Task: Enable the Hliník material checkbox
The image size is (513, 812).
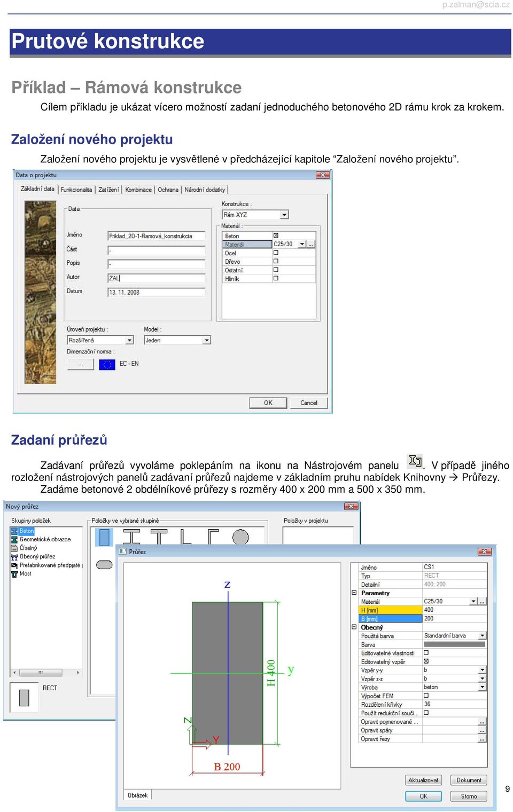Action: pos(276,278)
